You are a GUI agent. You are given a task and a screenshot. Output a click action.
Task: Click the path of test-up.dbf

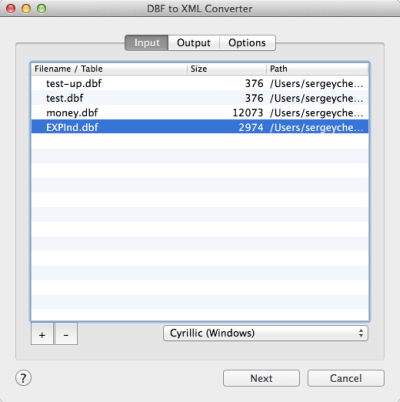click(316, 83)
